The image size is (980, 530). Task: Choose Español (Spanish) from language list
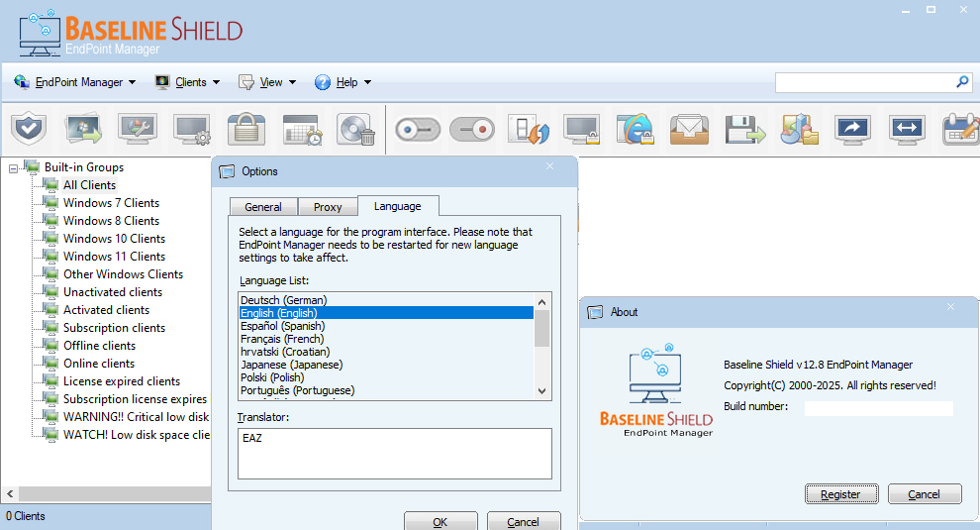[386, 326]
